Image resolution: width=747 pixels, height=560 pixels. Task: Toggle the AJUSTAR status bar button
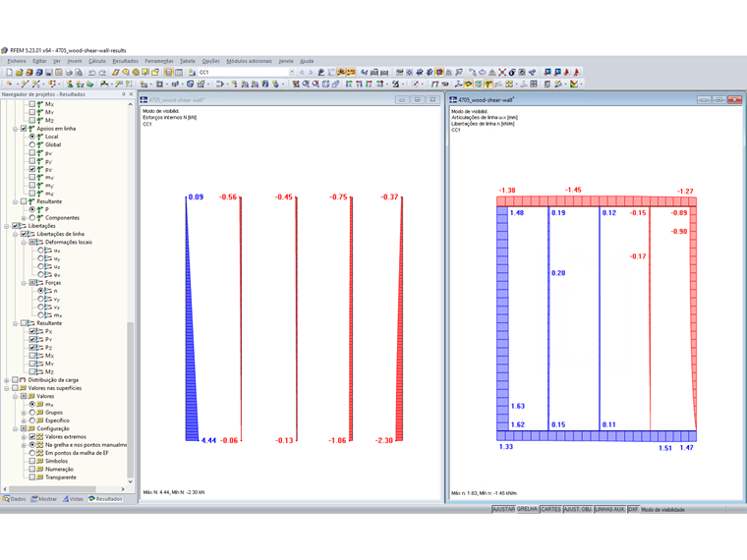tap(503, 509)
